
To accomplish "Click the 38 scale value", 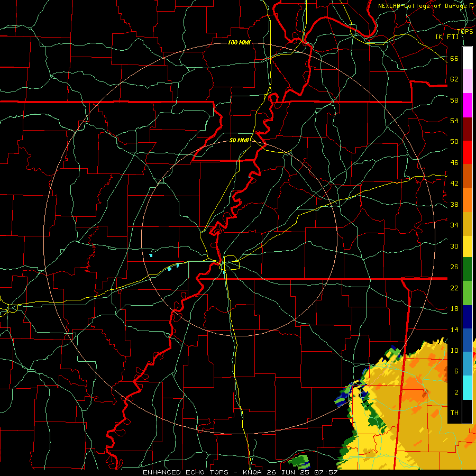I will 454,204.
